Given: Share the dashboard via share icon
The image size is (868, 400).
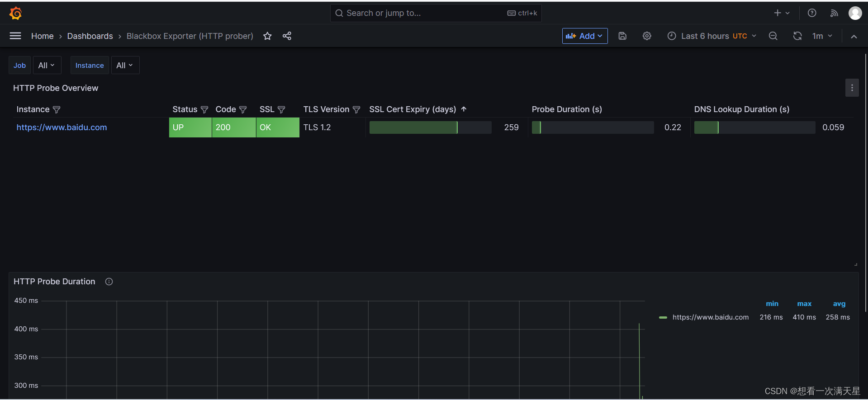Looking at the screenshot, I should pyautogui.click(x=287, y=36).
